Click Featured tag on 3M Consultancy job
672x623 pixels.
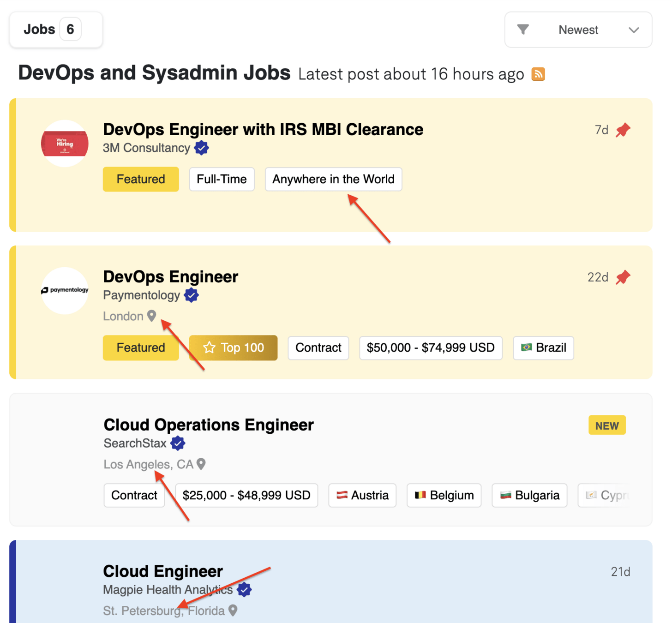coord(141,179)
